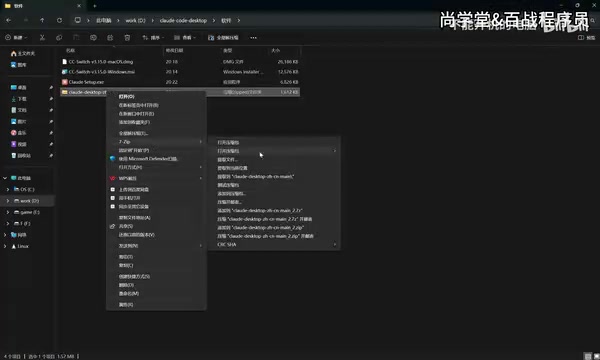
Task: Open the CRC SHA submenu in 7-Zip menu
Action: click(274, 244)
